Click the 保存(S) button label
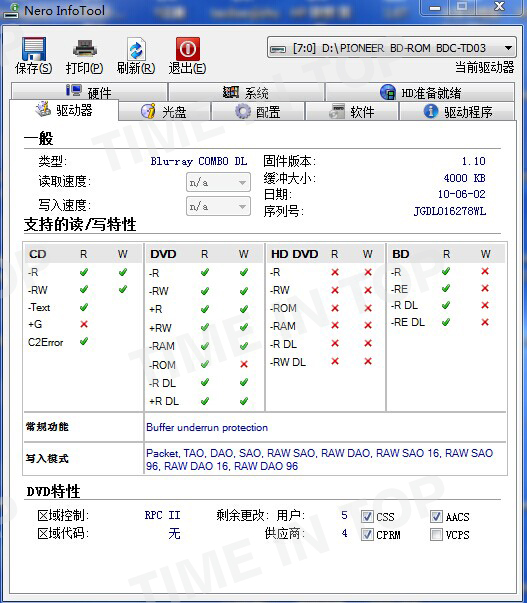This screenshot has width=527, height=603. pyautogui.click(x=33, y=68)
